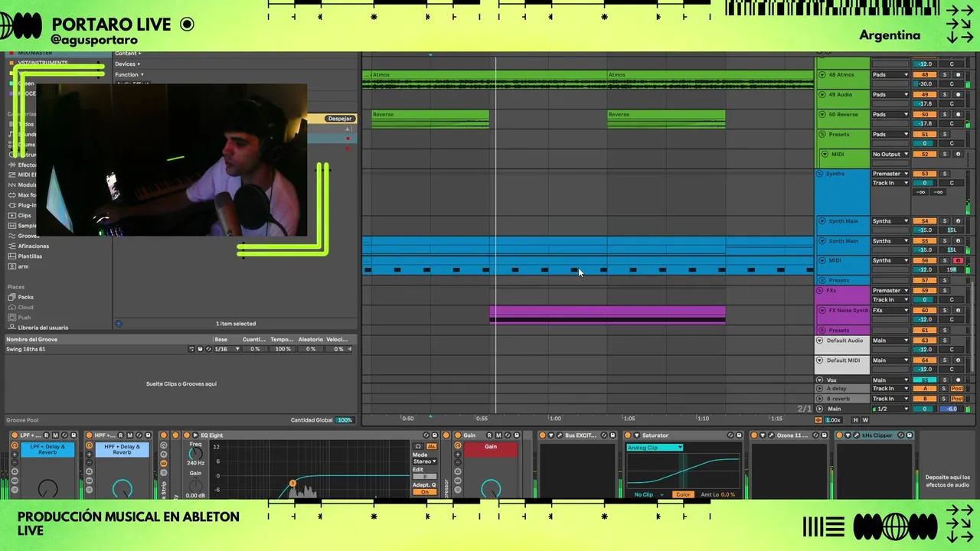Open EQ Eight Stereo mode dropdown

(x=425, y=461)
